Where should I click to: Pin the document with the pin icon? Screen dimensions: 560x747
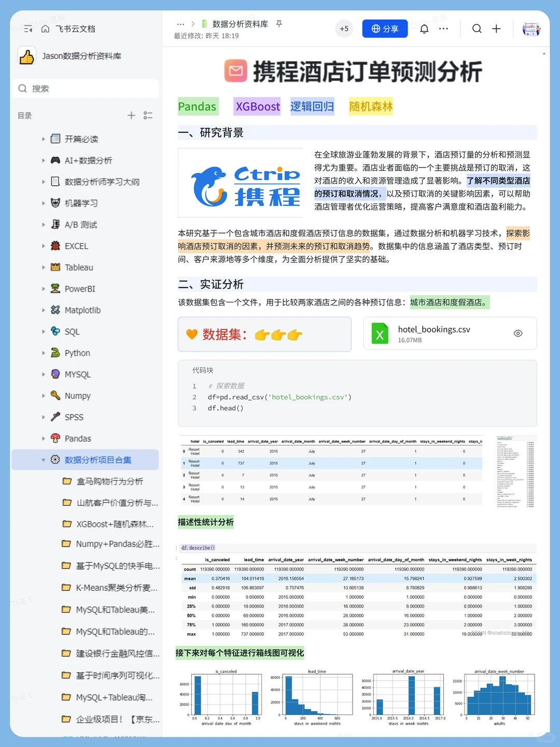279,24
